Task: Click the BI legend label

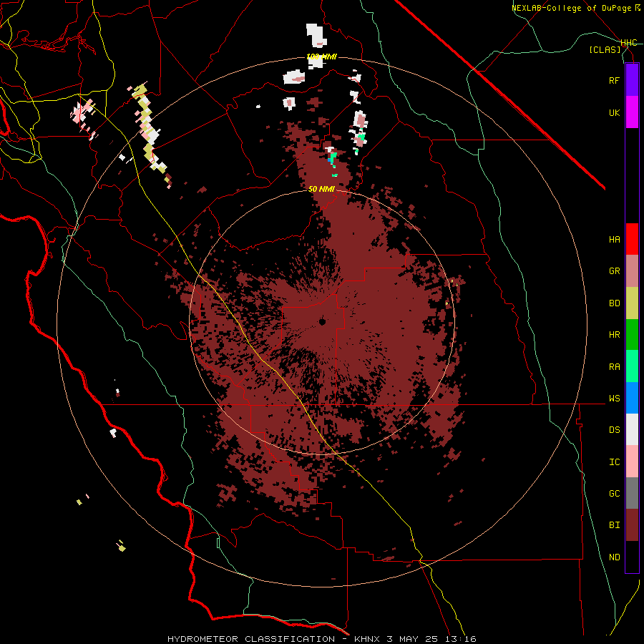Action: (614, 525)
